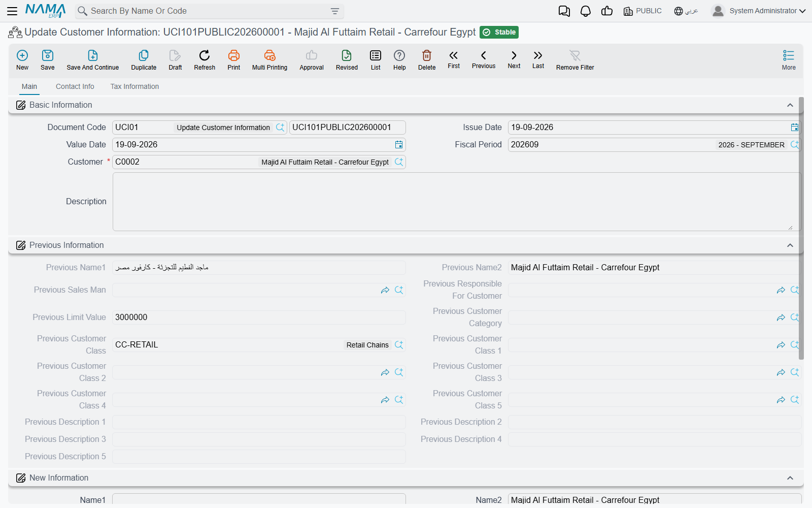Image resolution: width=812 pixels, height=508 pixels.
Task: Click the Previous Limit Value 3000000
Action: tap(259, 317)
